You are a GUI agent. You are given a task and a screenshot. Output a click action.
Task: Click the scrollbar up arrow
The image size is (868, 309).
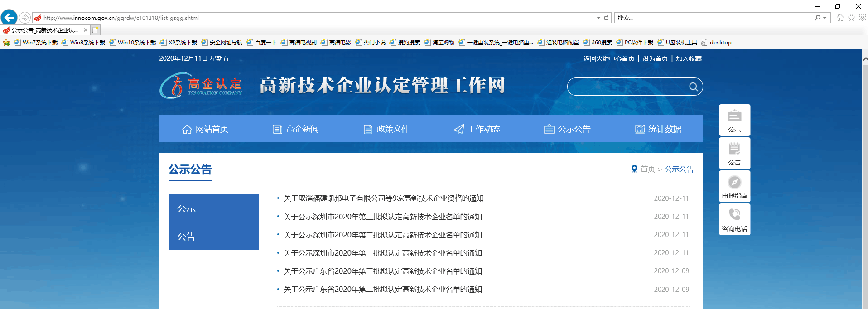[x=865, y=59]
